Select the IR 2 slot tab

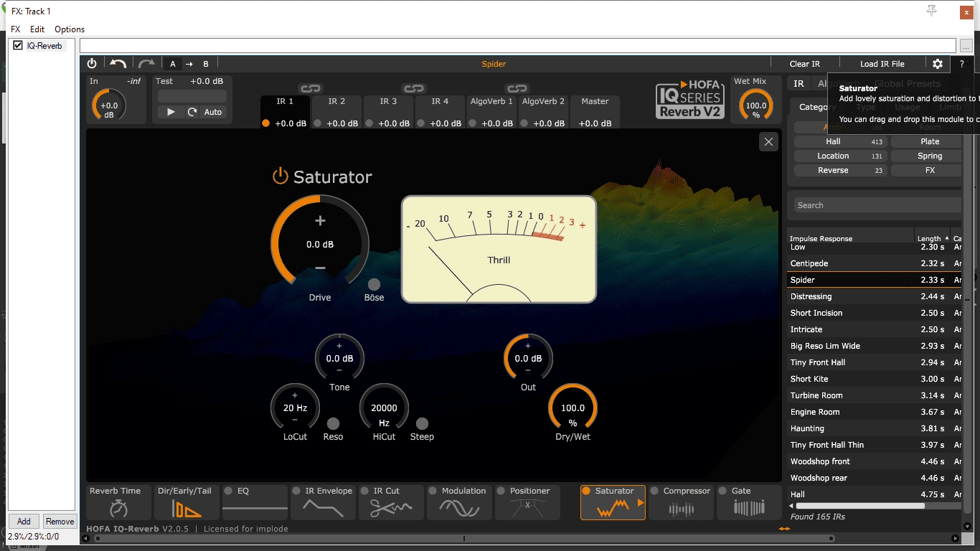pos(336,112)
